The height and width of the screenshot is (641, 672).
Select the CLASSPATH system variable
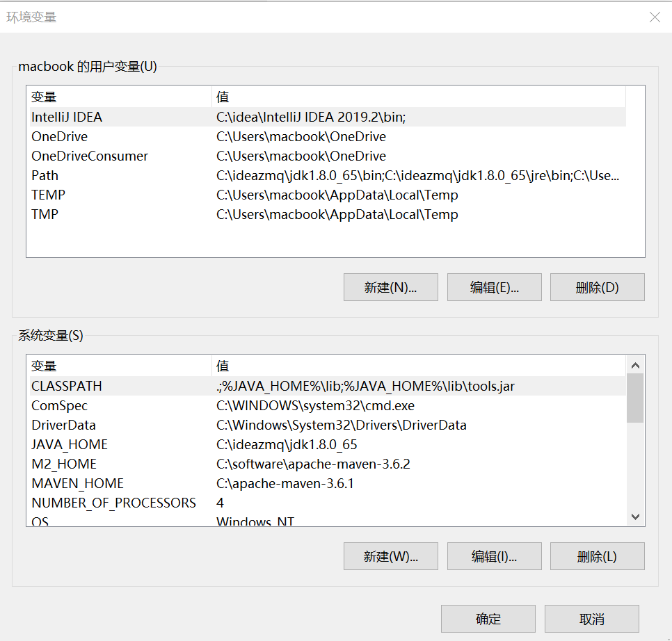139,386
